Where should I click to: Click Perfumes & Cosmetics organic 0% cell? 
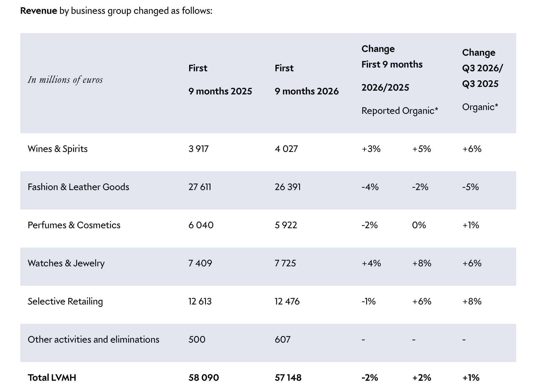pos(419,225)
